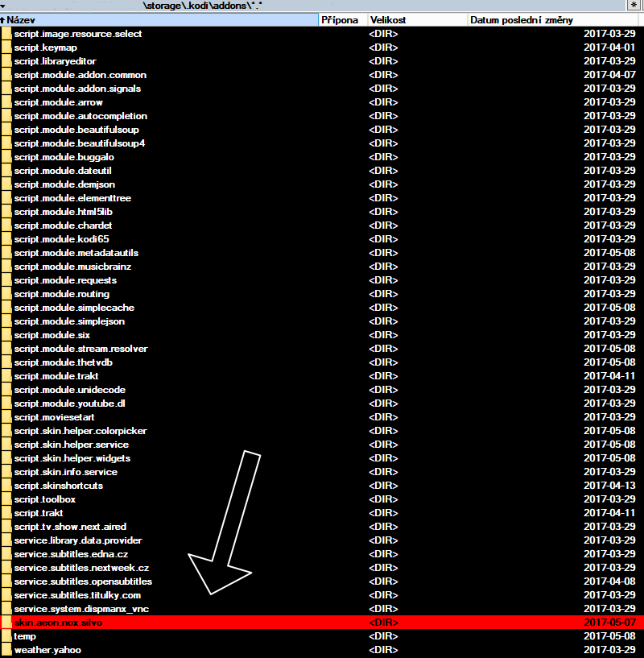Image resolution: width=644 pixels, height=658 pixels.
Task: Select the highlighted skin.aeon.nox.silvo folder
Action: point(58,623)
